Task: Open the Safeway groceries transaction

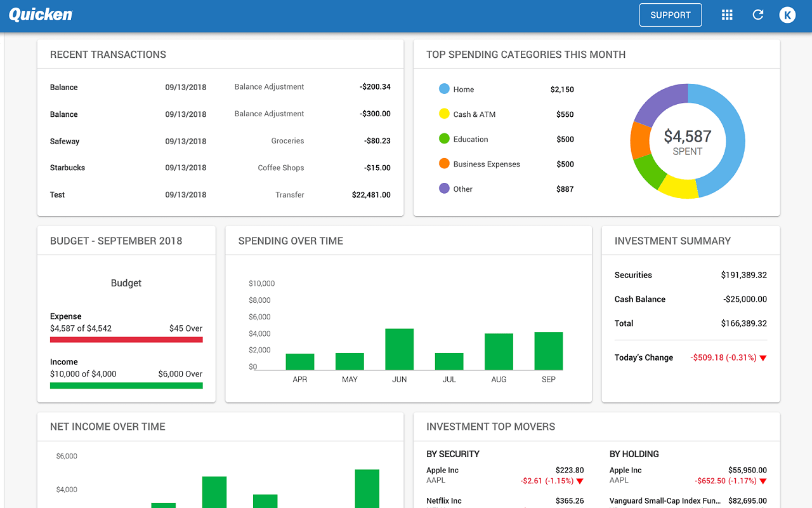Action: point(220,141)
